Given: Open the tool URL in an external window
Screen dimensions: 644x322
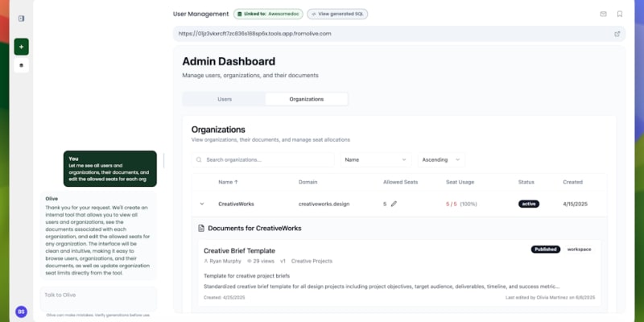Looking at the screenshot, I should pyautogui.click(x=617, y=34).
